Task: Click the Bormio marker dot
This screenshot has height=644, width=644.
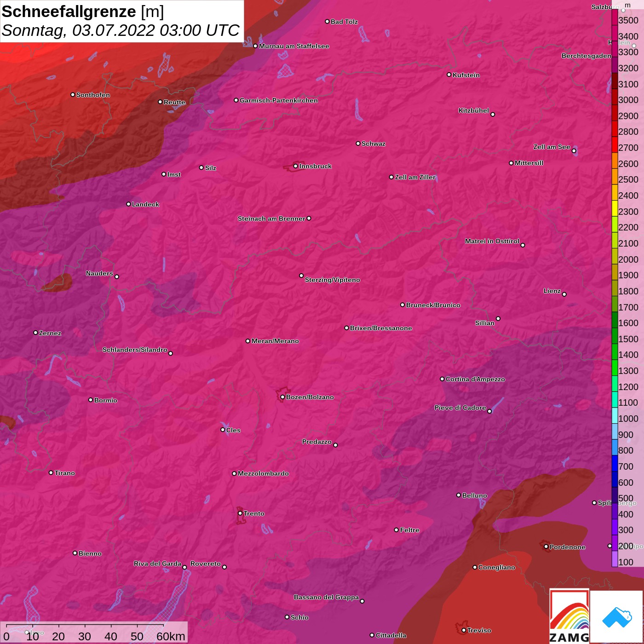Action: [x=91, y=400]
